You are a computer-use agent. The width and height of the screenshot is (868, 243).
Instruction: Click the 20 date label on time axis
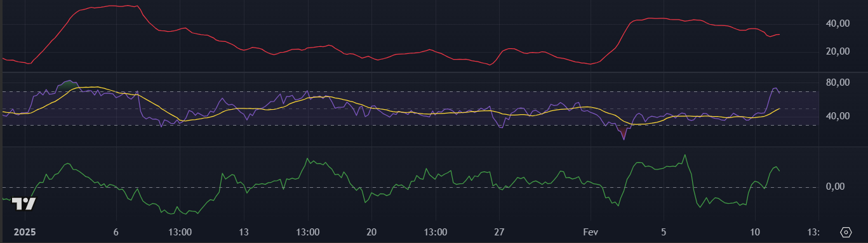(x=372, y=232)
